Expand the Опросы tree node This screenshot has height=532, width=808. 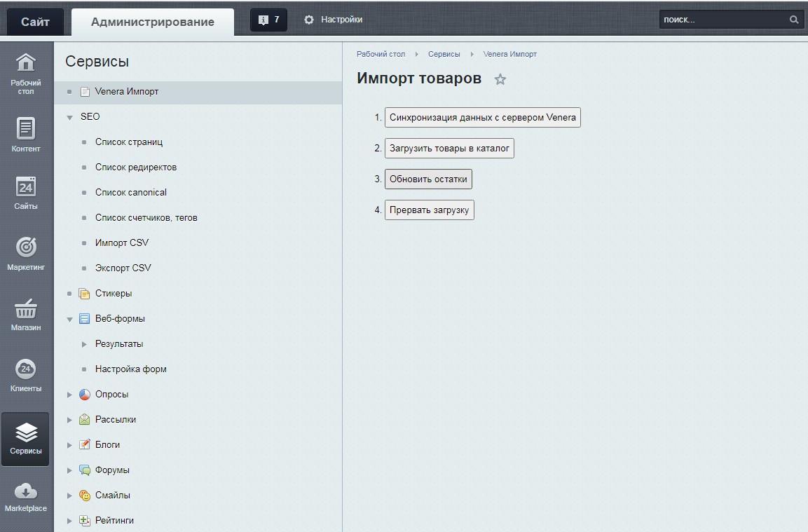coord(69,395)
